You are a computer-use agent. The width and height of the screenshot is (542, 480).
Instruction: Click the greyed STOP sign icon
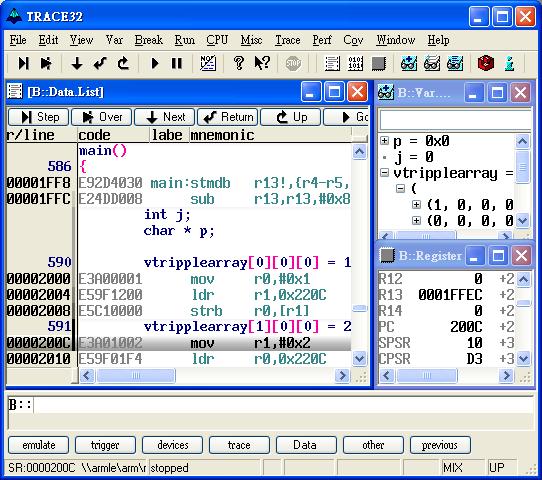coord(293,64)
